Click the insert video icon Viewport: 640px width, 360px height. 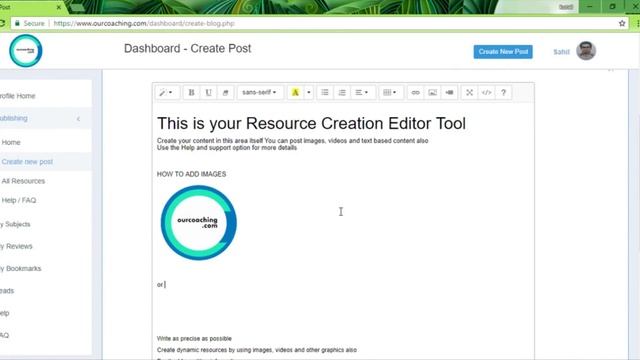tap(449, 93)
